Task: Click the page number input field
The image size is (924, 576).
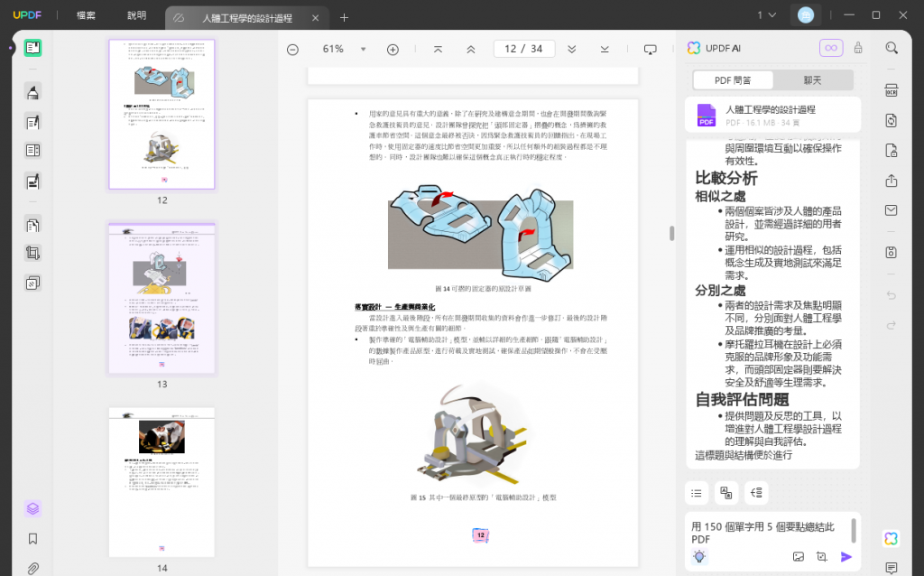Action: click(524, 49)
